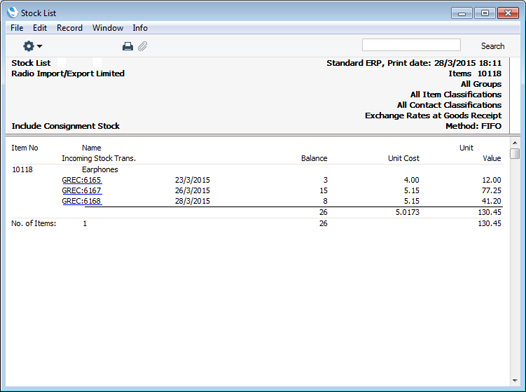
Task: Click the Earphones item name
Action: pyautogui.click(x=100, y=170)
